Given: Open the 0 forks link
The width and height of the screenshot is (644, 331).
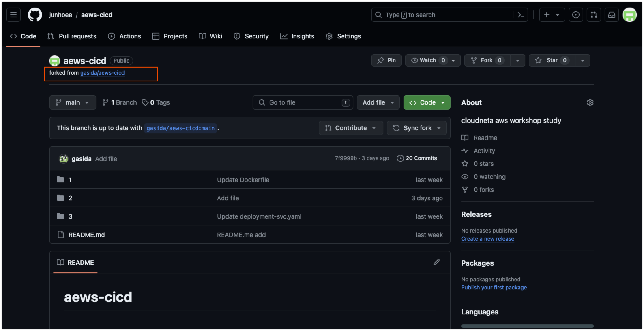Looking at the screenshot, I should click(477, 189).
